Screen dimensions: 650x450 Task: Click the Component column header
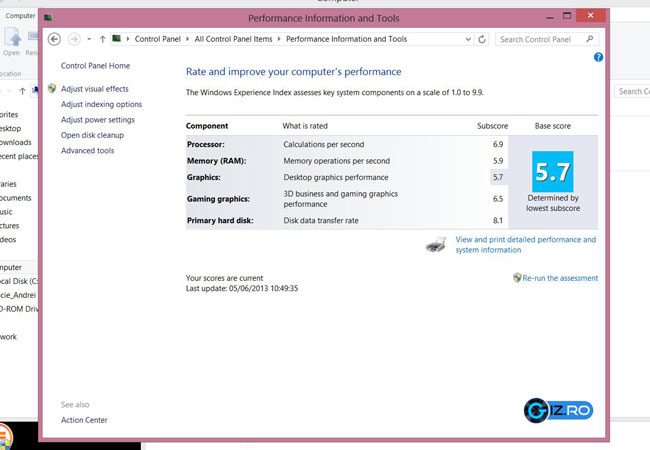[207, 126]
